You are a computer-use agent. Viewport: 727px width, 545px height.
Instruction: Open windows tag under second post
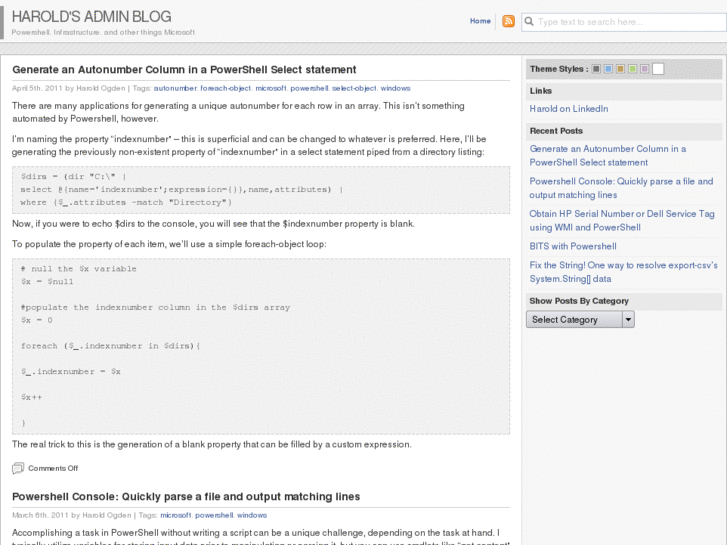[x=252, y=515]
